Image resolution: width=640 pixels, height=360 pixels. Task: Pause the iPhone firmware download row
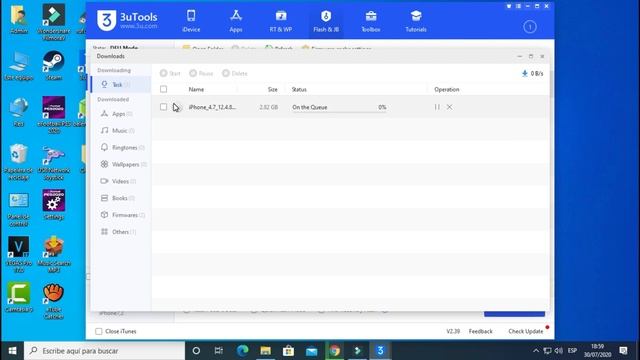(x=437, y=107)
